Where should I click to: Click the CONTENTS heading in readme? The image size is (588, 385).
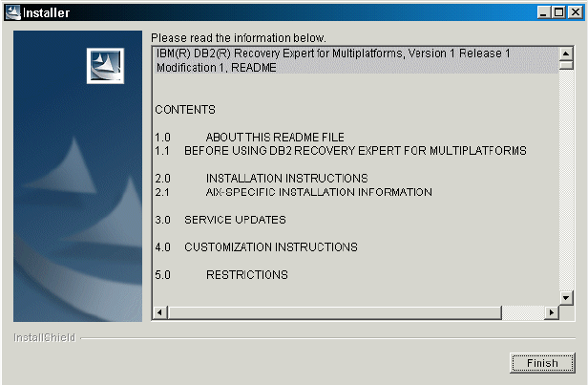tap(185, 110)
